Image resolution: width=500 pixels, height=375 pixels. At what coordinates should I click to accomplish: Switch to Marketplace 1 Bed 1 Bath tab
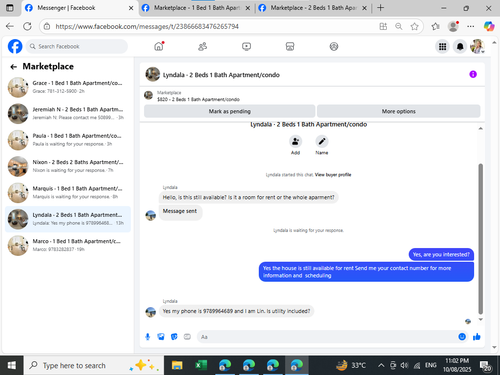click(196, 8)
